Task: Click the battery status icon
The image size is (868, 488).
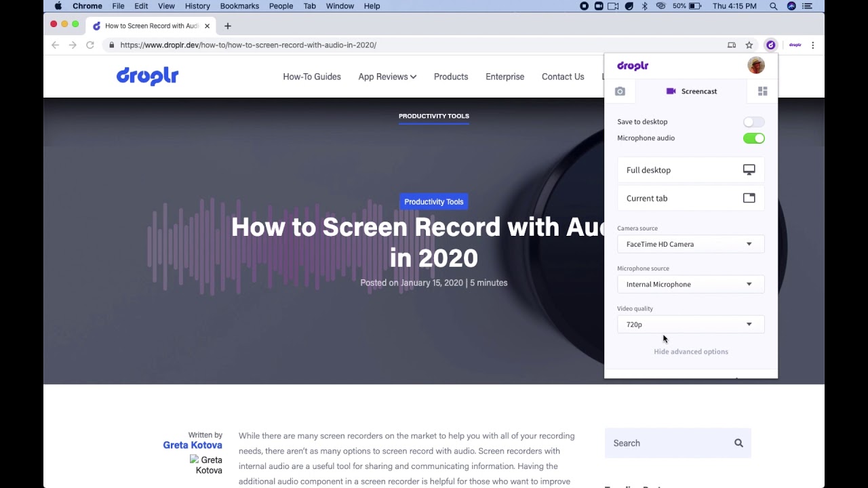Action: click(695, 6)
